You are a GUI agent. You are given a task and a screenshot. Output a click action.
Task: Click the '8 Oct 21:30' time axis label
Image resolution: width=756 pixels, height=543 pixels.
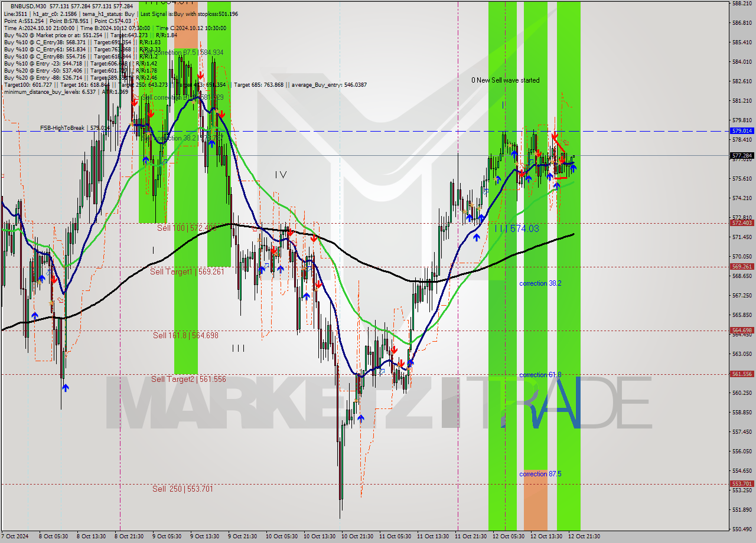tap(128, 537)
